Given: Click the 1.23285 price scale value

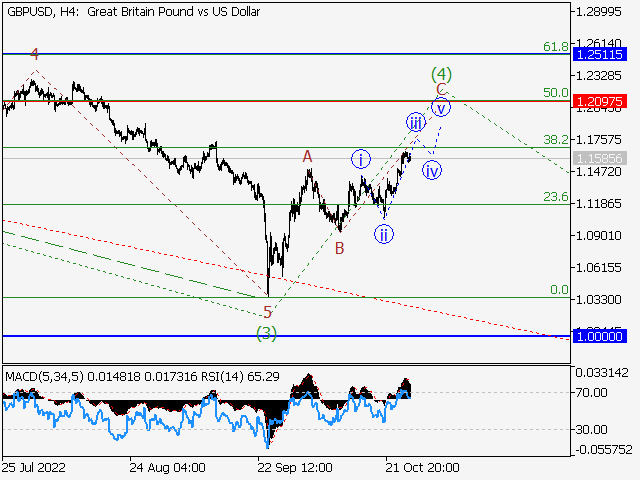Looking at the screenshot, I should 599,76.
